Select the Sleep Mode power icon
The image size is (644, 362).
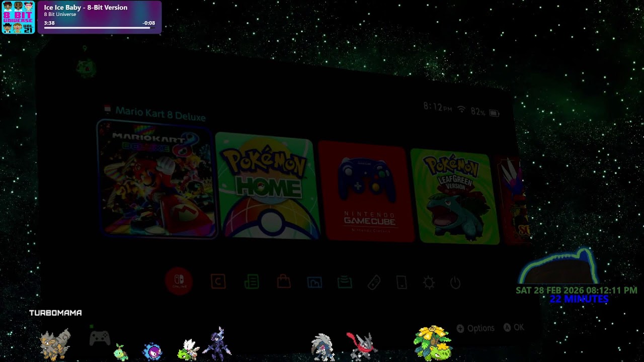[x=455, y=283]
